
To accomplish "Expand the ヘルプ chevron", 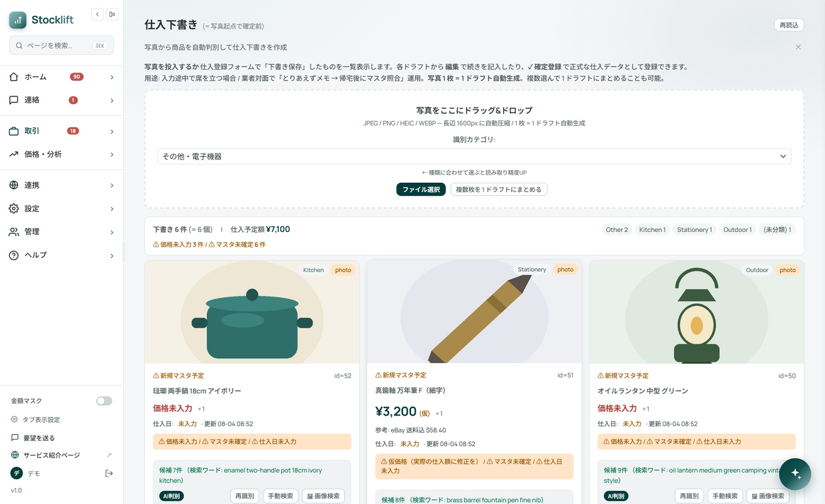I will pos(112,255).
